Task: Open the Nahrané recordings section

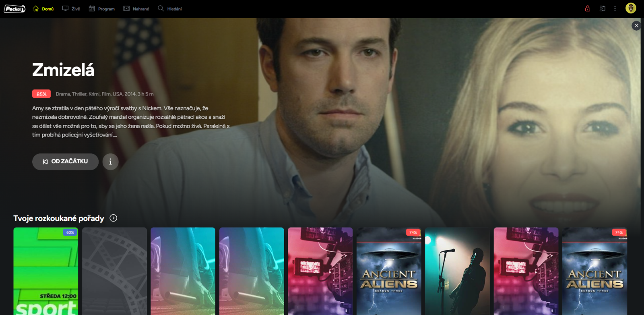Action: coord(136,9)
